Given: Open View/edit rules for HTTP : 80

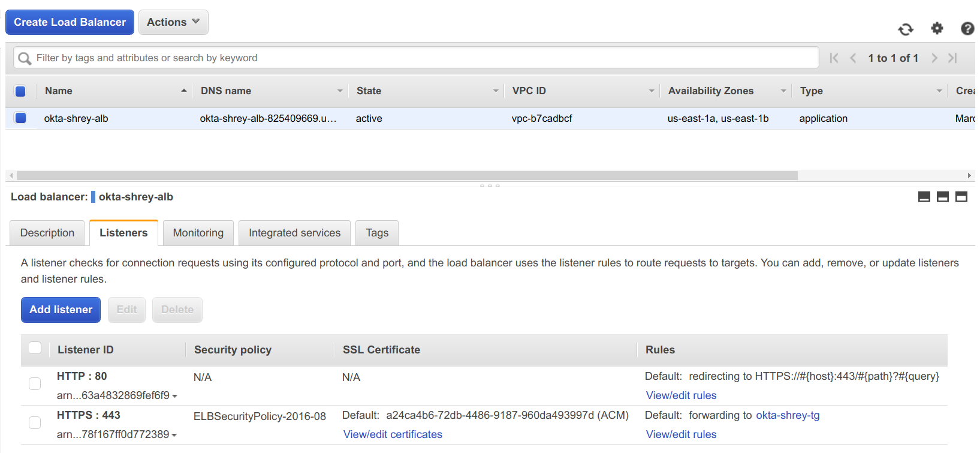Looking at the screenshot, I should (681, 395).
